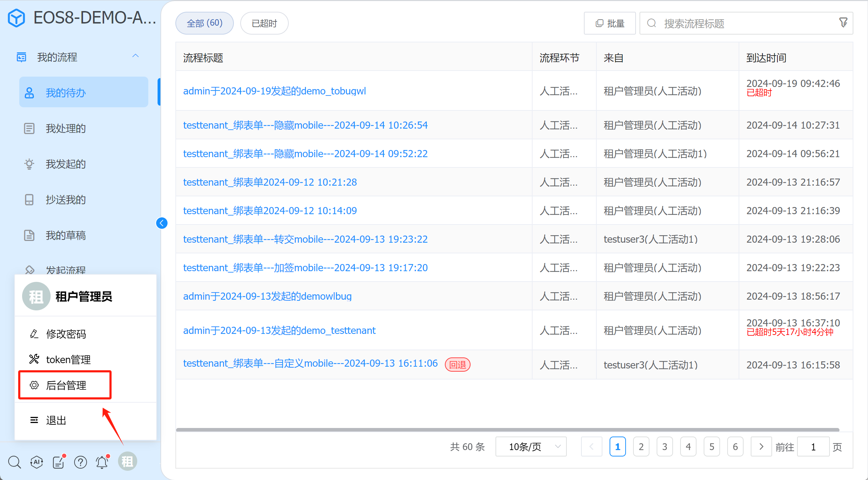Open the admin于2024-09-19发起的demo_tobugwl process link
The image size is (868, 480).
(274, 91)
